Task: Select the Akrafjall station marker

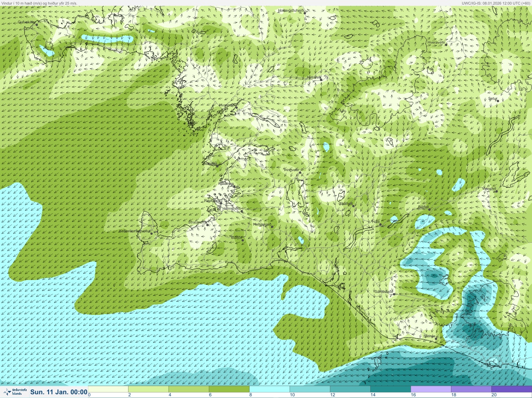Action: (x=217, y=166)
